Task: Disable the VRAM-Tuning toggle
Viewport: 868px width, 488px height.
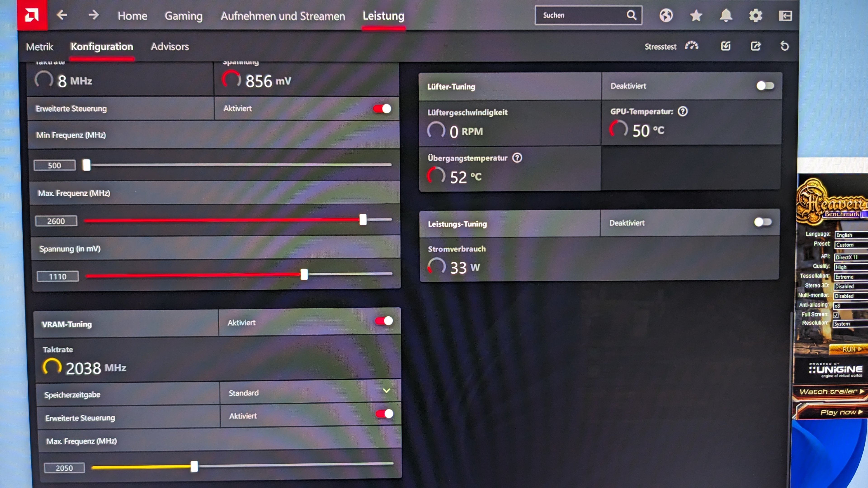Action: pyautogui.click(x=384, y=321)
